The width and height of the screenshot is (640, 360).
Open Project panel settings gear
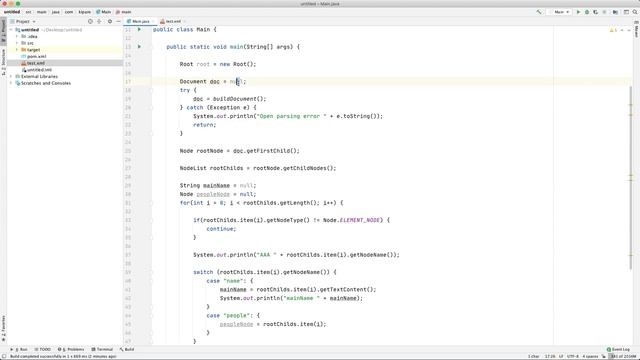coord(110,21)
